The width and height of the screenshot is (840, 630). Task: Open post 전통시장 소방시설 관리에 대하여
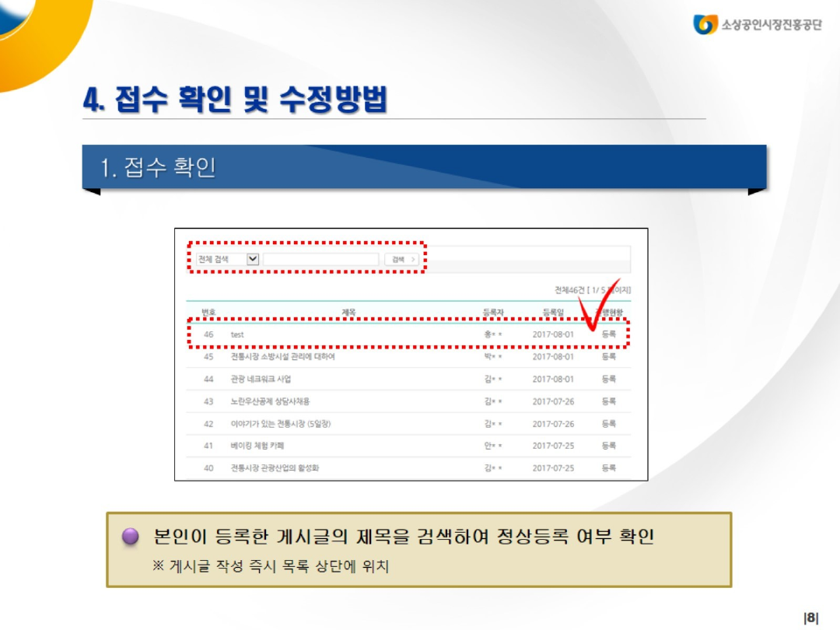pyautogui.click(x=282, y=357)
